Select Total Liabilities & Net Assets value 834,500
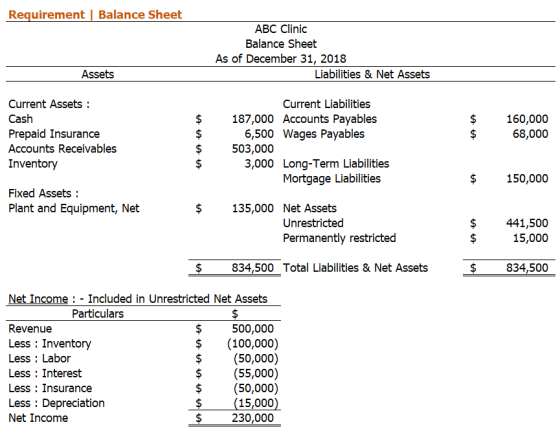560x431 pixels. click(527, 268)
